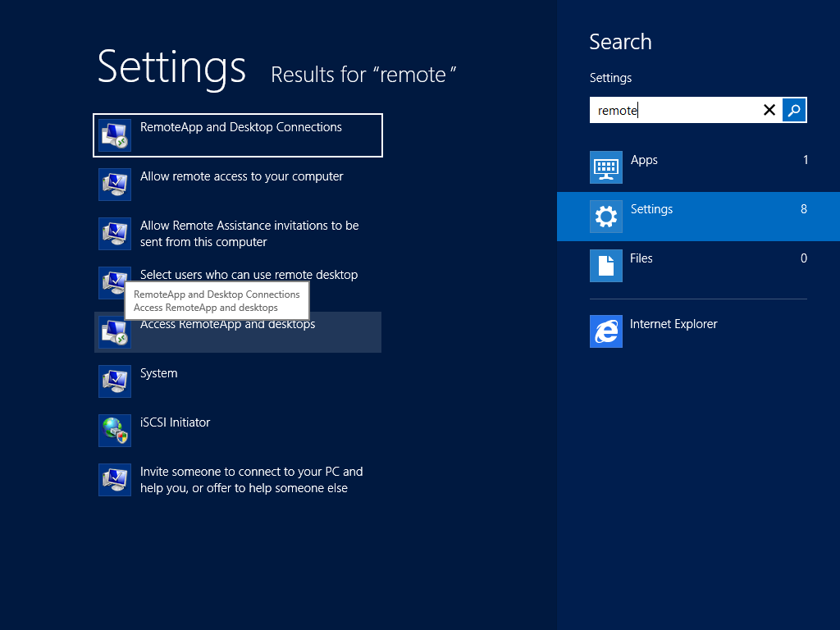Screen dimensions: 840x630
Task: Click the Apps keyboard-grid icon
Action: point(605,167)
